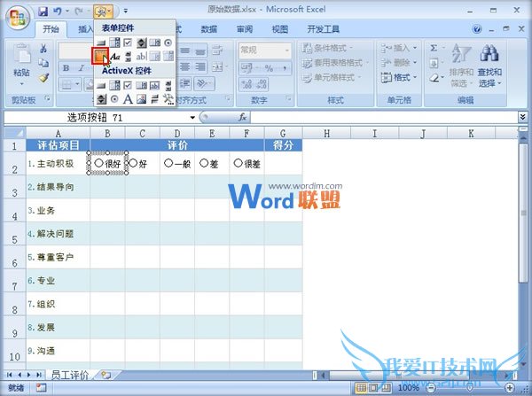Click the insert new worksheet tab button
532x396 pixels.
coord(106,375)
